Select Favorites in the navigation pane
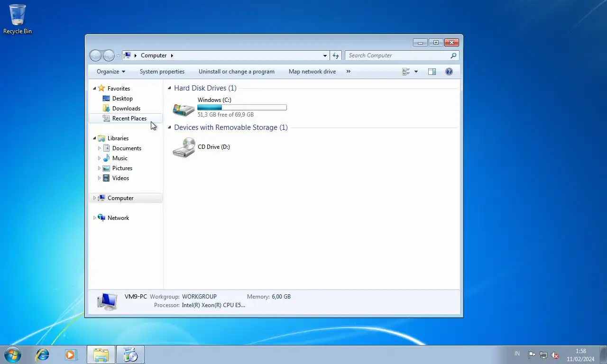 point(119,89)
